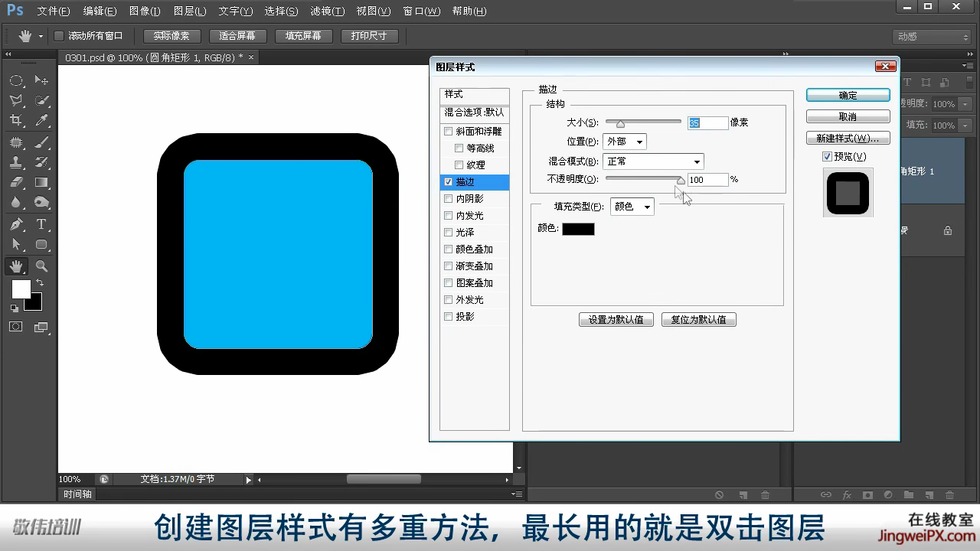Click the 大小 size slider handle
The image size is (980, 551).
click(x=620, y=124)
